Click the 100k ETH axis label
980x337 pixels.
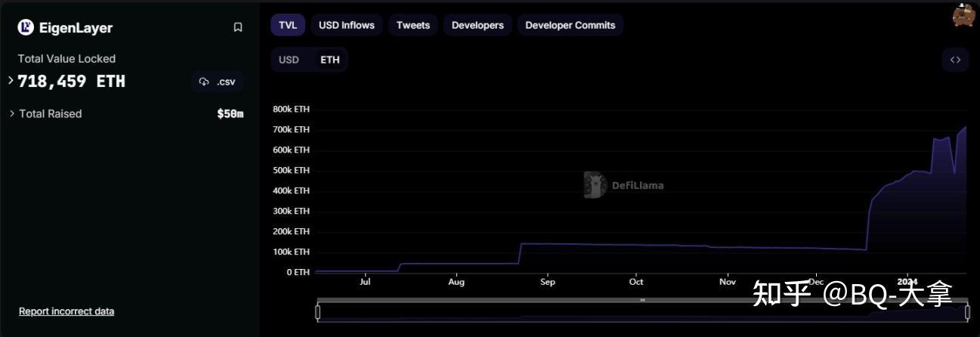tap(291, 252)
